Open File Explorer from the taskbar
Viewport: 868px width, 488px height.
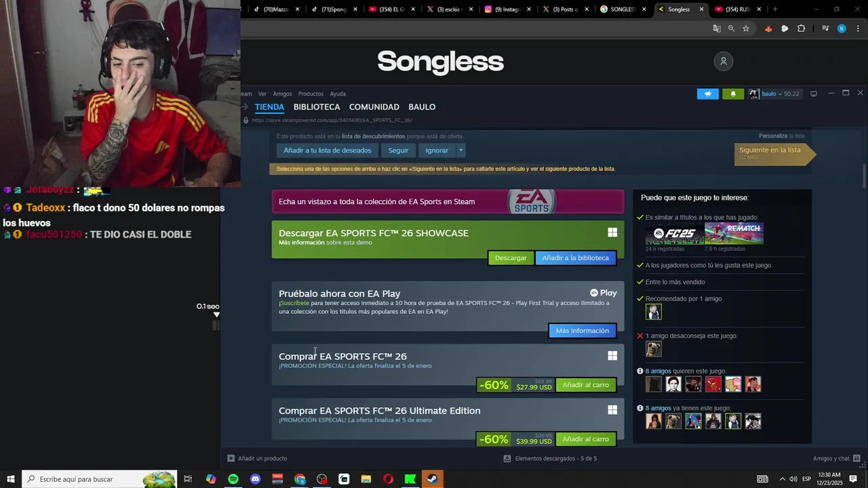click(366, 479)
